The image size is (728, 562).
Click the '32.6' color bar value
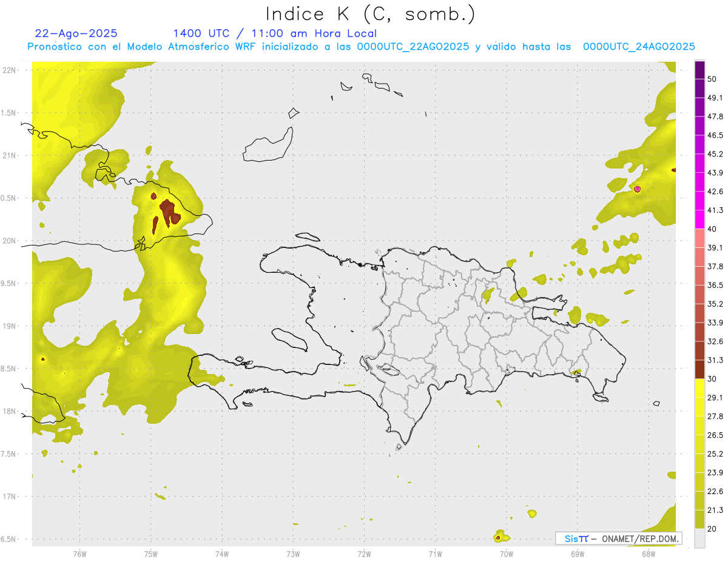click(716, 341)
